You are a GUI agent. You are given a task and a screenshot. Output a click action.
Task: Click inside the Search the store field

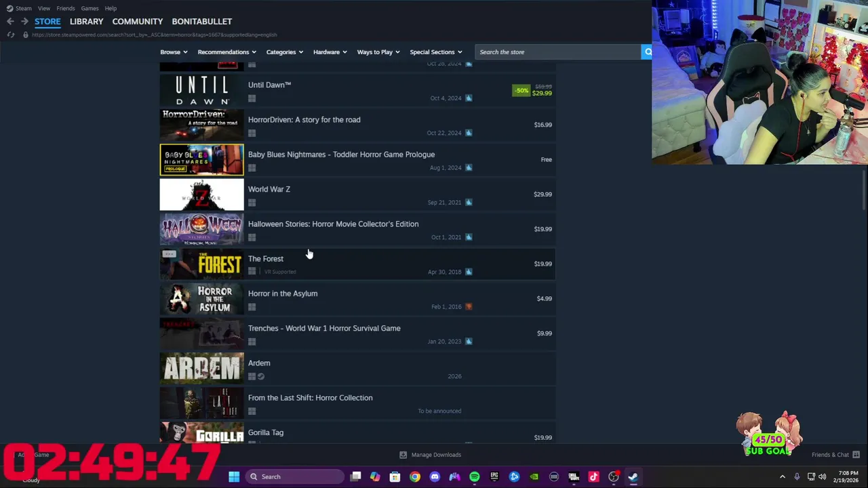pos(558,52)
